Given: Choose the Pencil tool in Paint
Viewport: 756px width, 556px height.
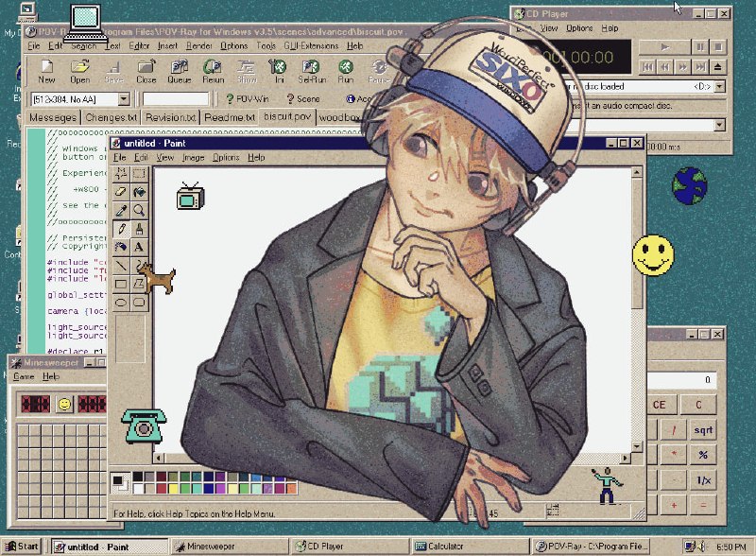Looking at the screenshot, I should coord(121,229).
